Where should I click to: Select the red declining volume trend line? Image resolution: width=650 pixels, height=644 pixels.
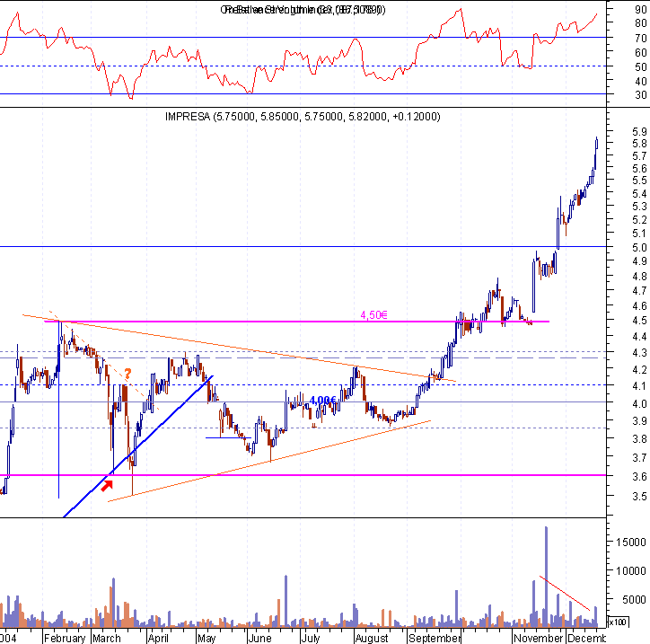pos(565,593)
